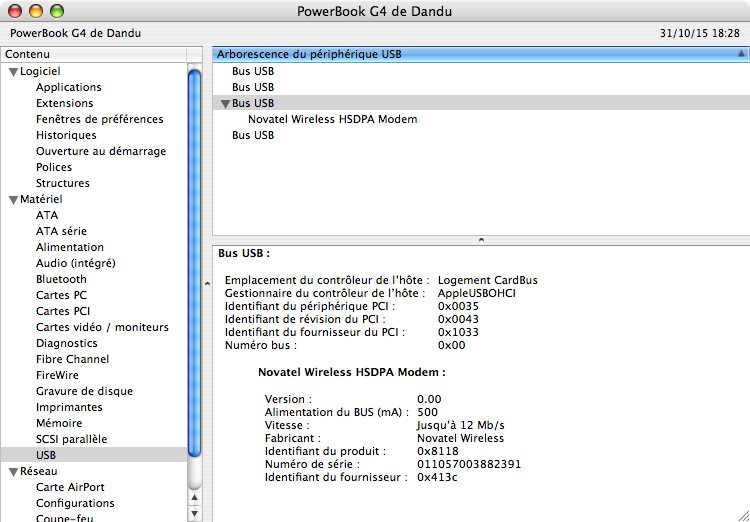Select Diagnostics in the sidebar
This screenshot has height=522, width=750.
[66, 343]
